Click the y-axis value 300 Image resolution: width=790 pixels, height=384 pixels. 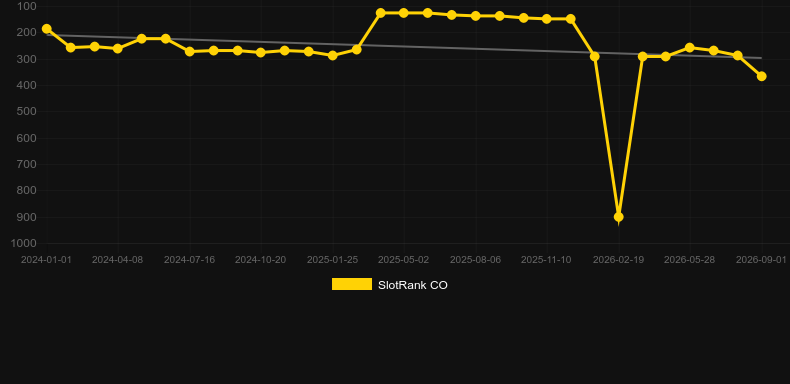coord(27,59)
